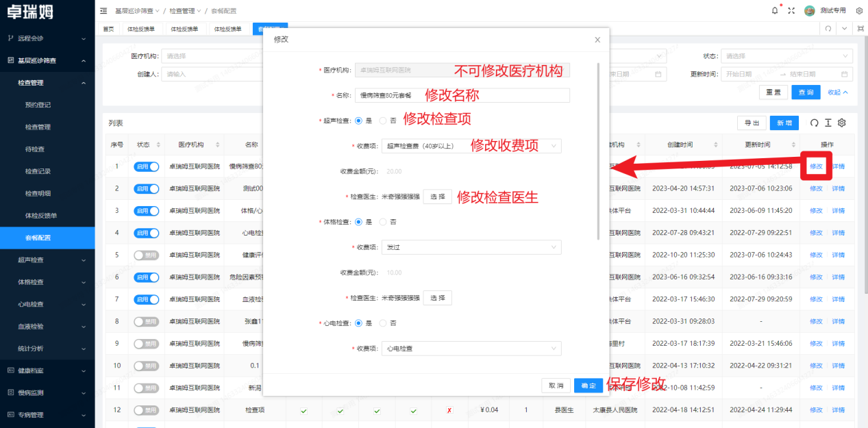
Task: Disable the status switch in row 4
Action: (x=147, y=233)
